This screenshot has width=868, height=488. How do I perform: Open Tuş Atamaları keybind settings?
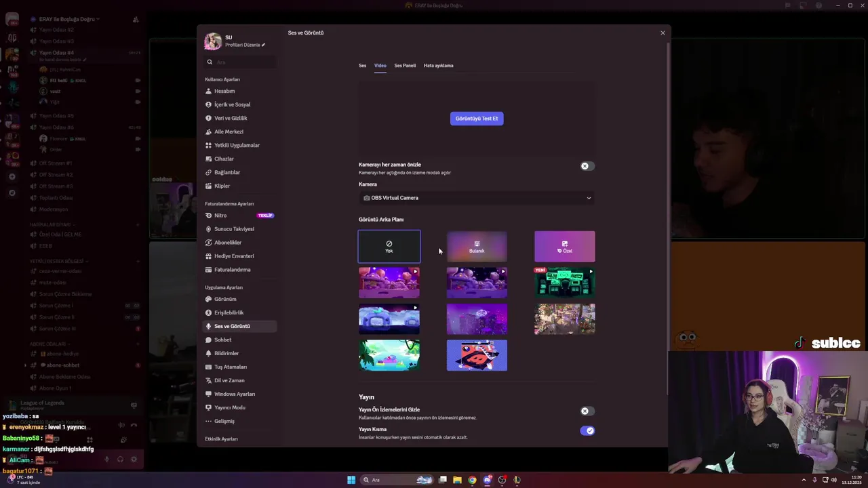point(239,367)
